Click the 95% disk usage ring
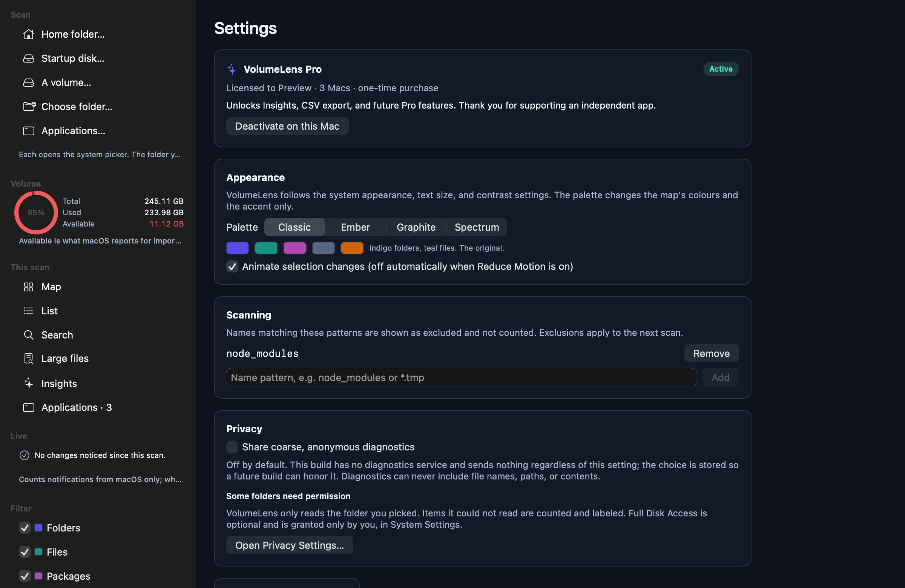Image resolution: width=905 pixels, height=588 pixels. [x=36, y=213]
